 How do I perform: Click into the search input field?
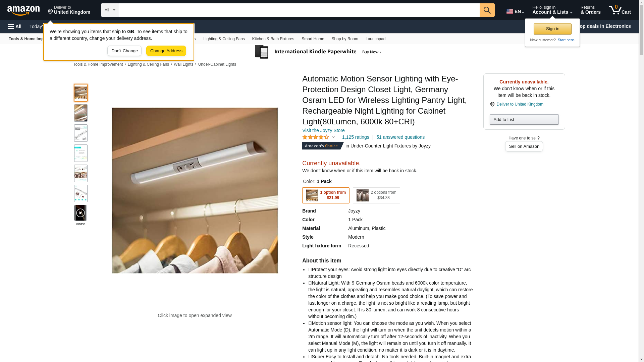point(299,10)
